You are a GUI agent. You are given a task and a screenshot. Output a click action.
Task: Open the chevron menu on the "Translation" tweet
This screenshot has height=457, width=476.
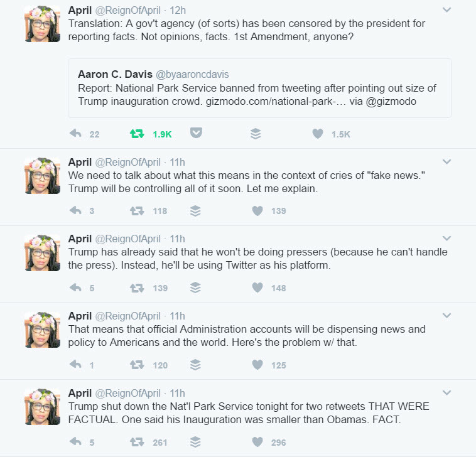(446, 10)
